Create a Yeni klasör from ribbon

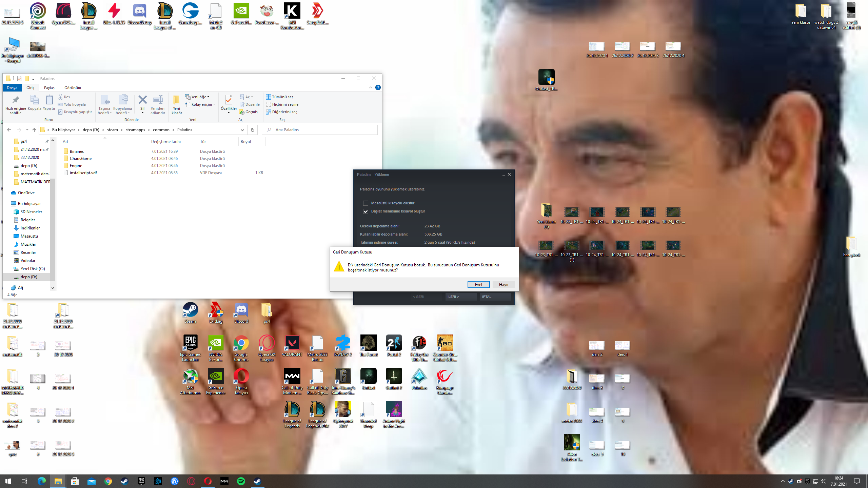[177, 104]
